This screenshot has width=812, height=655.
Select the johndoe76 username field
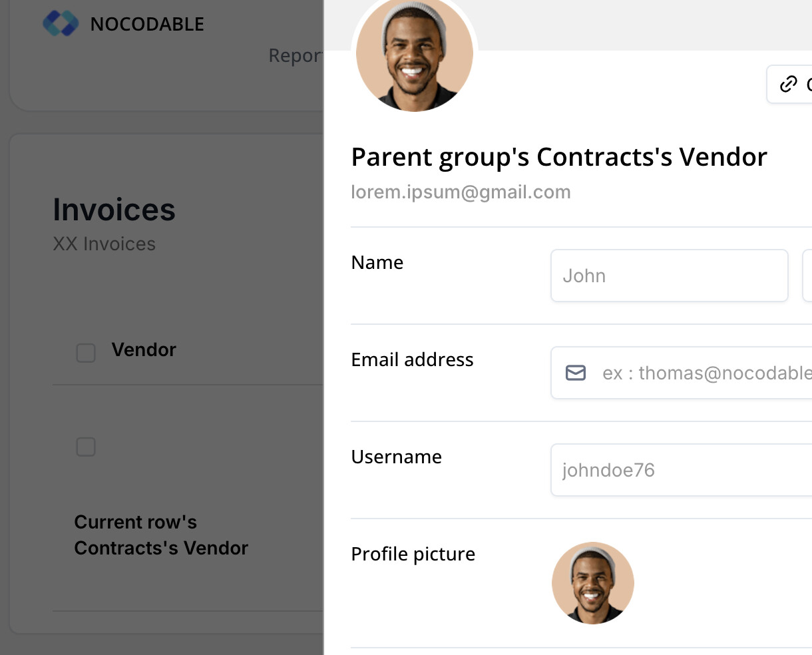[682, 470]
